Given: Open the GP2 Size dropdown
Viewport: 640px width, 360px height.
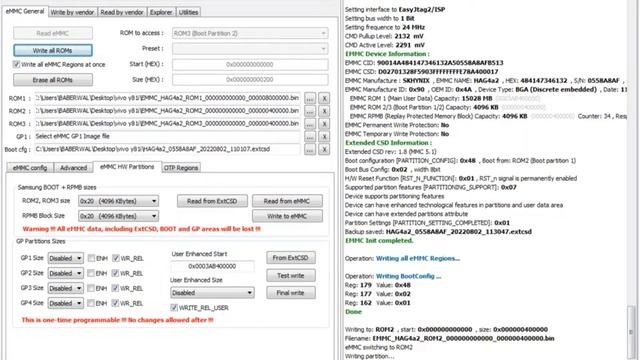Looking at the screenshot, I should (x=66, y=273).
